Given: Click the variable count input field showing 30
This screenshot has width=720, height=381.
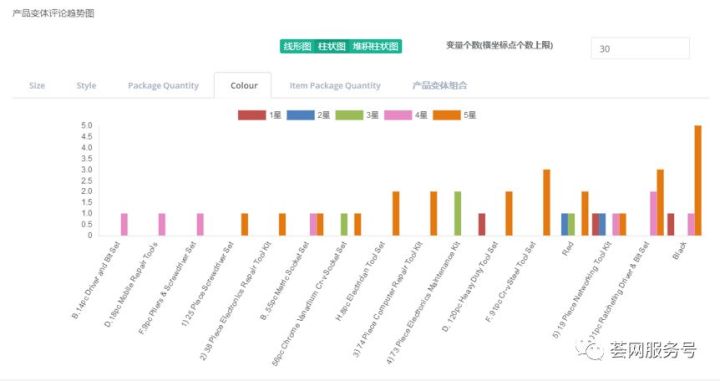Looking at the screenshot, I should pos(640,49).
